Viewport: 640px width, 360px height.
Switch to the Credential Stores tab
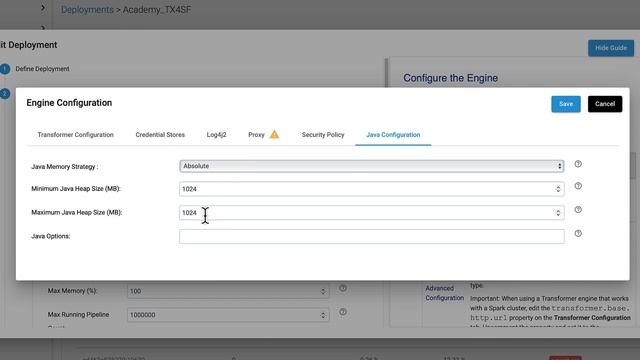coord(160,135)
